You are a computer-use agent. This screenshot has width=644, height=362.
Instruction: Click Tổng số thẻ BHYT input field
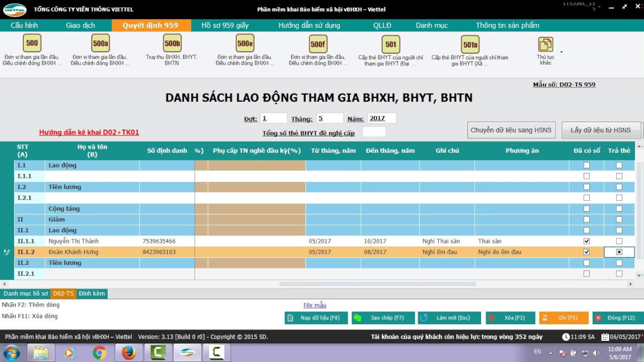(x=374, y=132)
